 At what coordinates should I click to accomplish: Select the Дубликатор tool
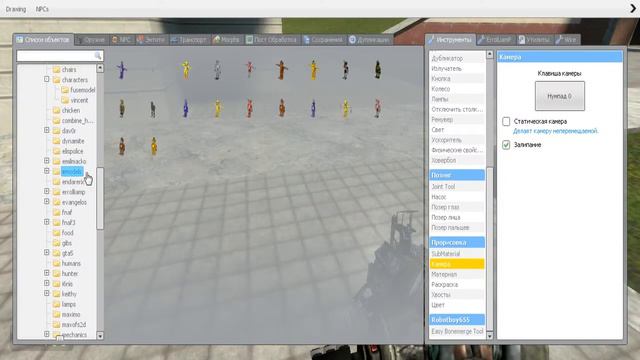tap(457, 58)
